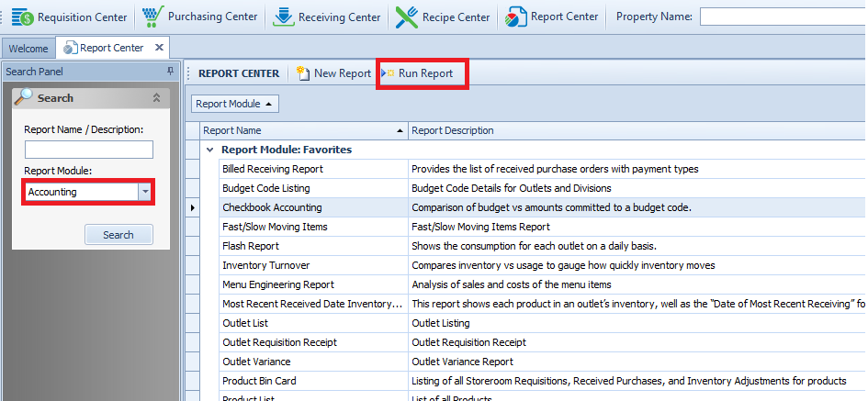The width and height of the screenshot is (868, 401).
Task: Select the Flash Report row
Action: [251, 246]
